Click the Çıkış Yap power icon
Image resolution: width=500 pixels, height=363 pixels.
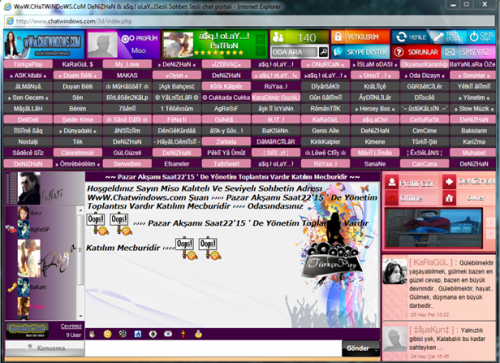(x=473, y=37)
